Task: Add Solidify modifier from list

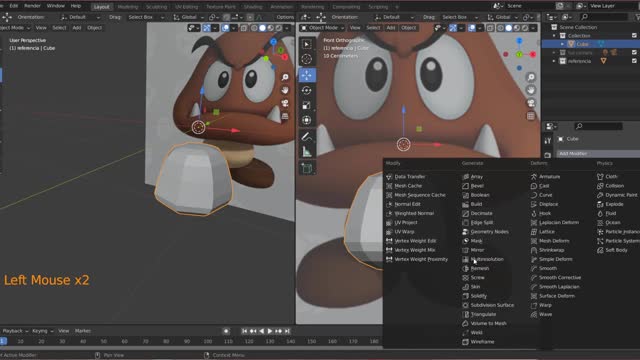Action: point(474,296)
